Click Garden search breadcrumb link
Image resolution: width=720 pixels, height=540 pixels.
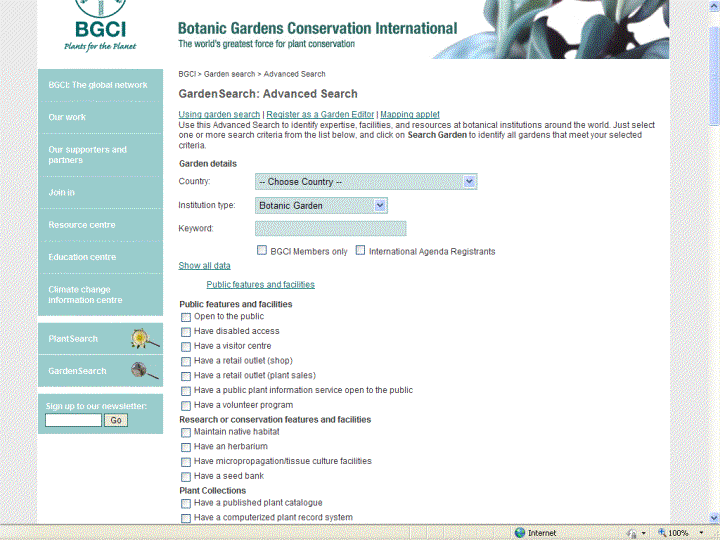[x=229, y=74]
